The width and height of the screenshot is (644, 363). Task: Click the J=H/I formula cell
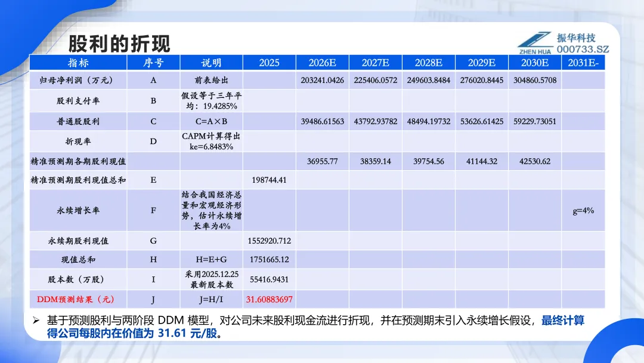point(211,299)
